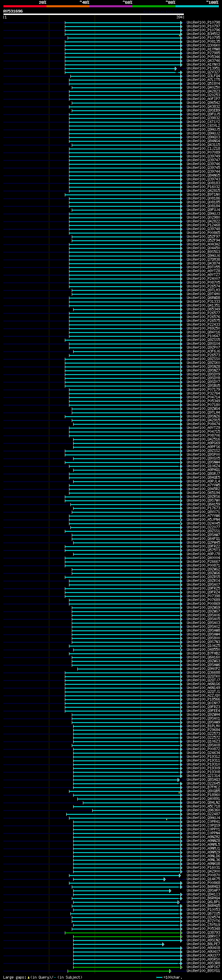Viewport: 222px width, 980px height.
Task: Click the Large gaps legend text
Action: [43, 977]
